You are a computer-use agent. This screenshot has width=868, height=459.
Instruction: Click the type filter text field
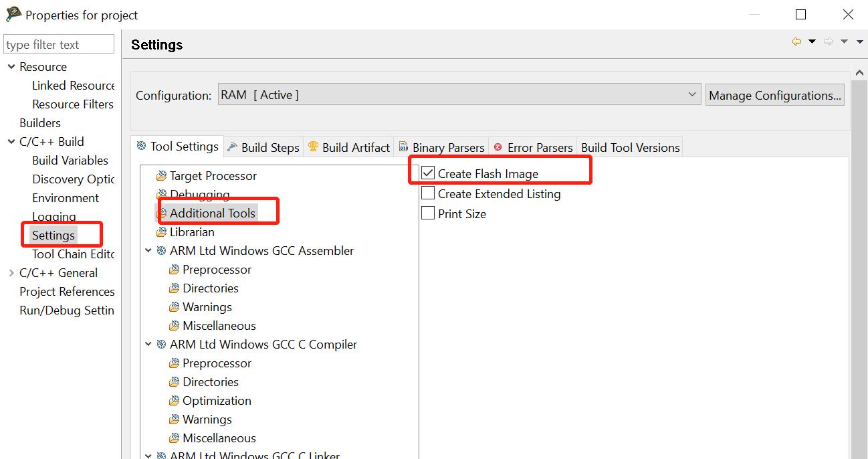[58, 43]
